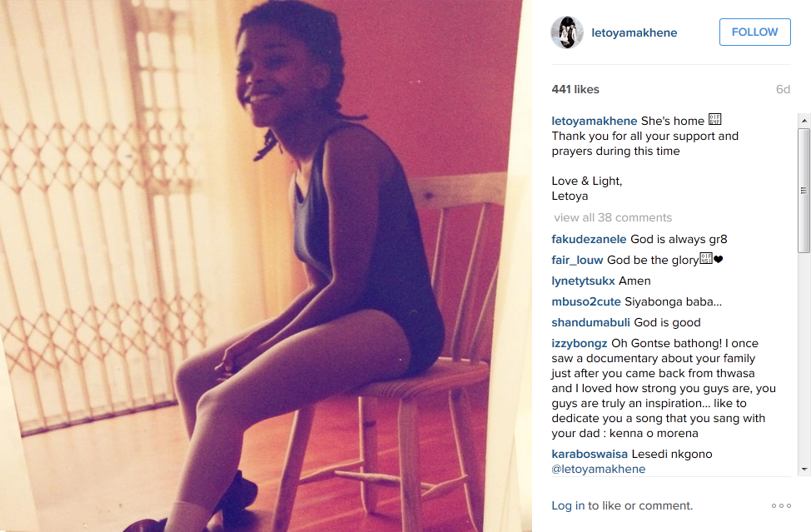Open fakudezanele commenter profile
The width and height of the screenshot is (811, 532).
(589, 240)
